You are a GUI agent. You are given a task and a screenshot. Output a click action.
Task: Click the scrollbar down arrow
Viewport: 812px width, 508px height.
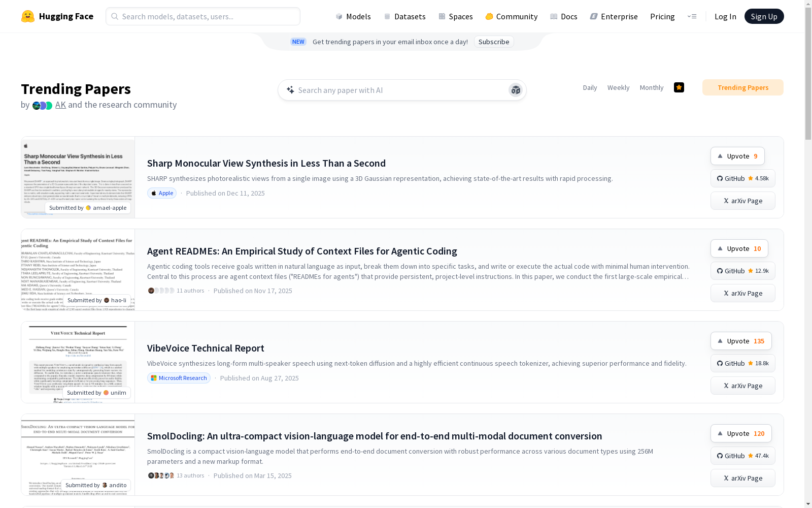(x=808, y=504)
